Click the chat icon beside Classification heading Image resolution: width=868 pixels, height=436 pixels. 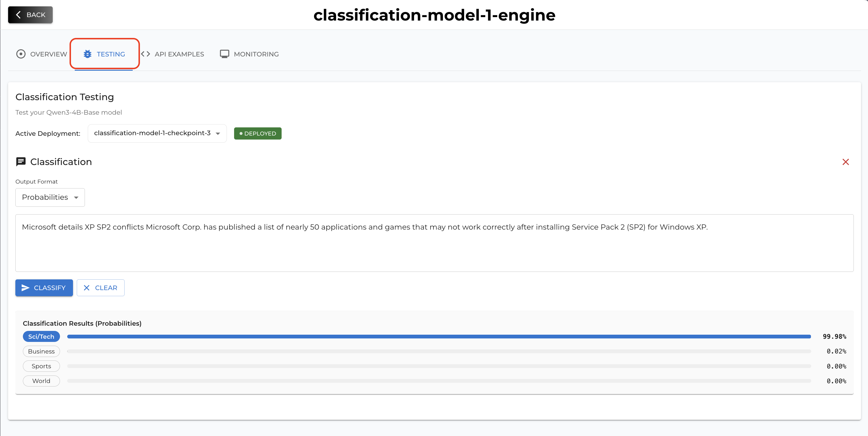[x=21, y=162]
